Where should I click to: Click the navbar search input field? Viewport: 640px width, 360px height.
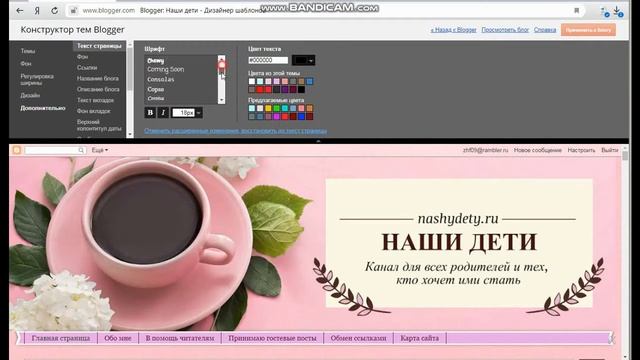(51, 150)
